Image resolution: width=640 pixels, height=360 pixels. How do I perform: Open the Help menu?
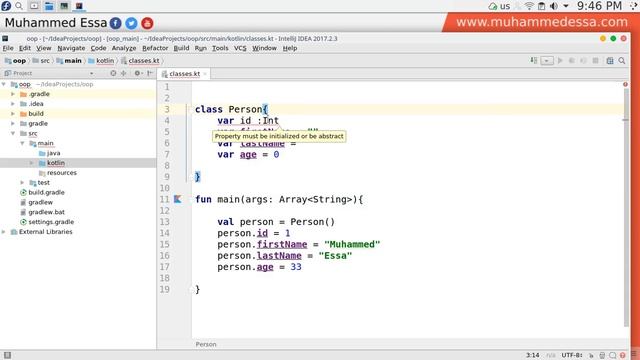290,48
